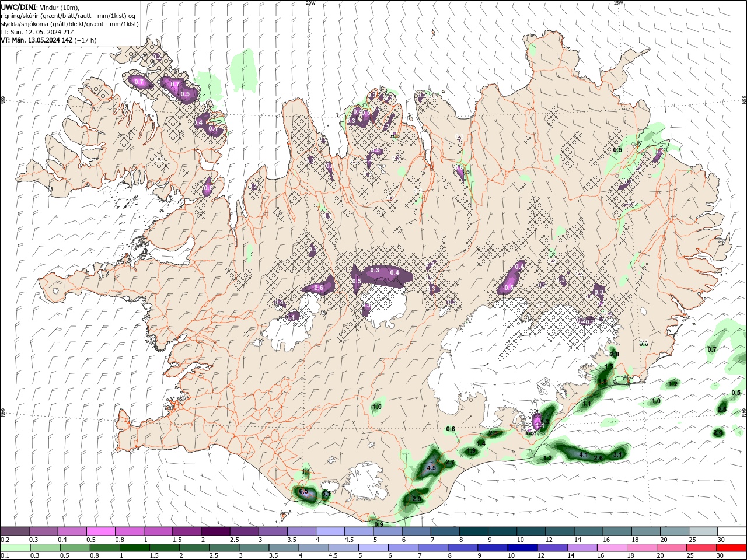Click the 1.2 rainfall value east of southeast coast
Viewport: 747px width, 560px height.
[673, 384]
